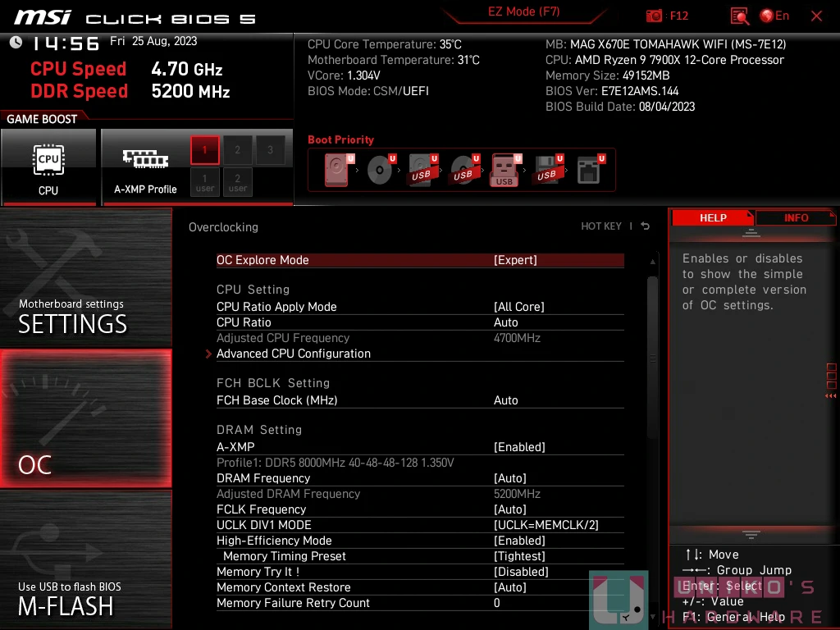Close the BIOS with the X icon
This screenshot has height=630, width=840.
(816, 16)
